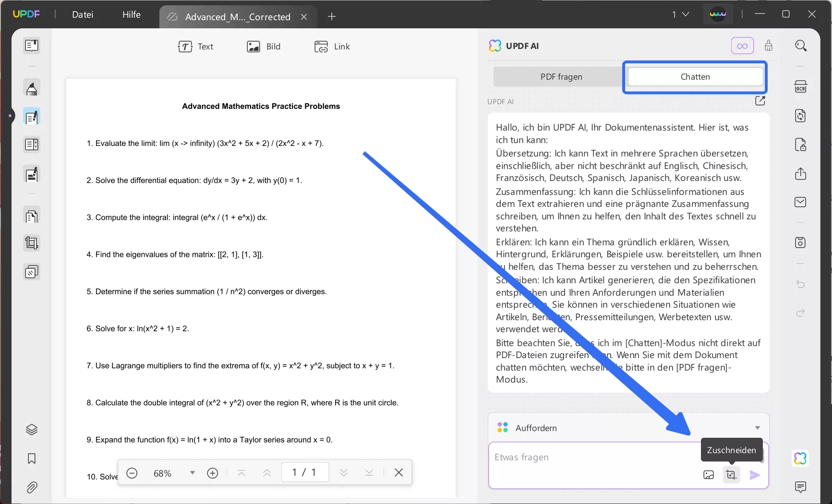This screenshot has height=504, width=832.
Task: Open the Bookmarks panel
Action: [x=32, y=459]
